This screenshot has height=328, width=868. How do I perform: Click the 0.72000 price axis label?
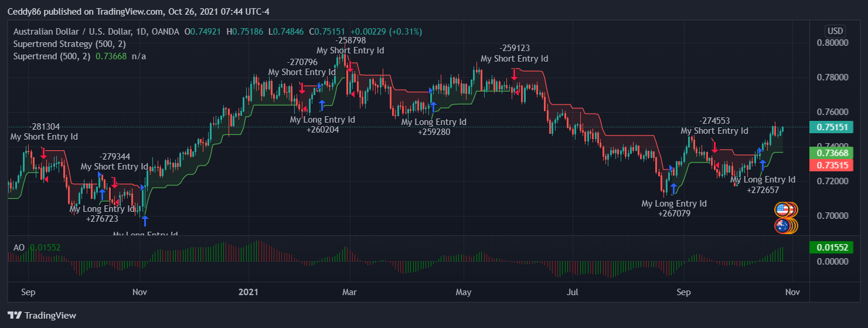832,181
